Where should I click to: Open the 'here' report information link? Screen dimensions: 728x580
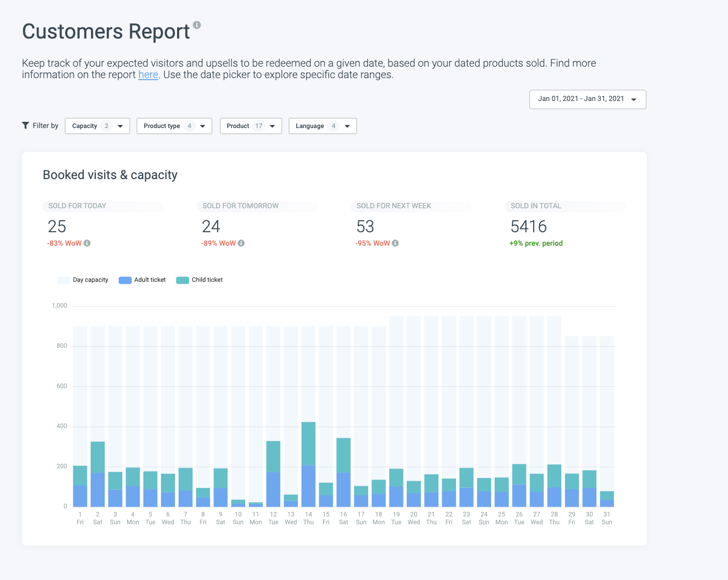tap(148, 74)
